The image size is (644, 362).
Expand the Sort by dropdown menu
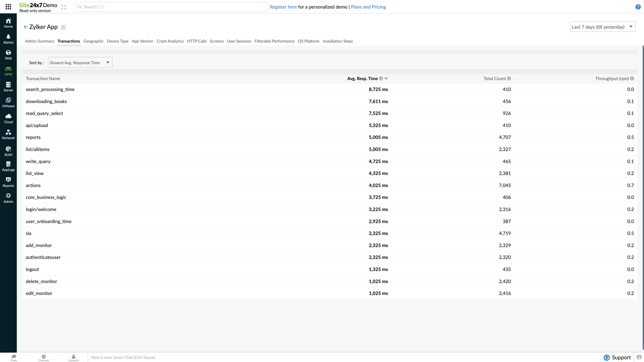(x=80, y=62)
